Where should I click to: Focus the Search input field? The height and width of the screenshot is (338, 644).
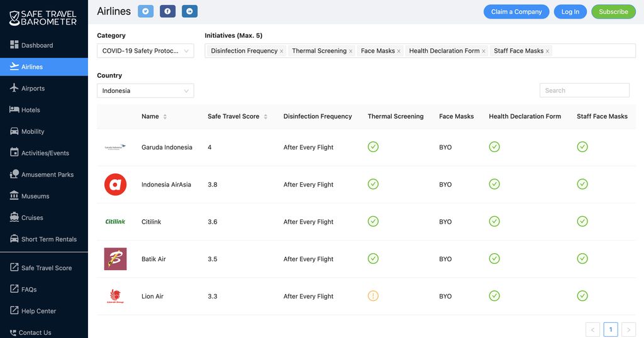(x=584, y=90)
